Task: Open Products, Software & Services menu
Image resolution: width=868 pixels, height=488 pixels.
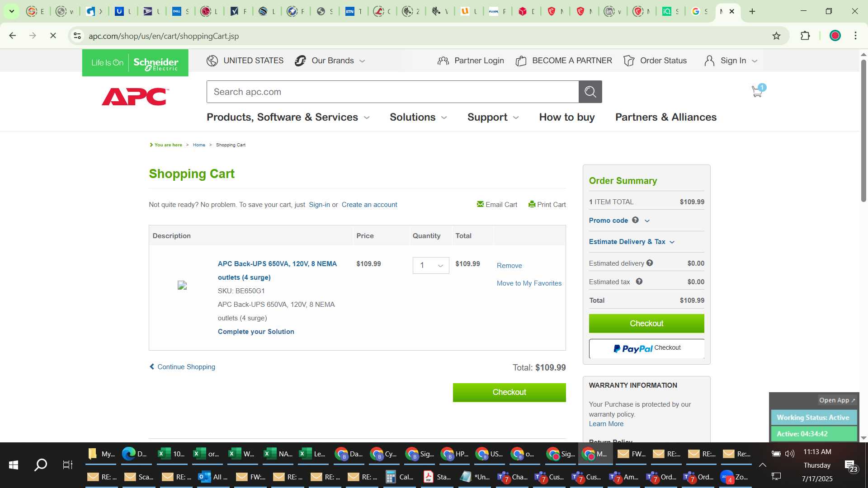Action: pyautogui.click(x=288, y=117)
